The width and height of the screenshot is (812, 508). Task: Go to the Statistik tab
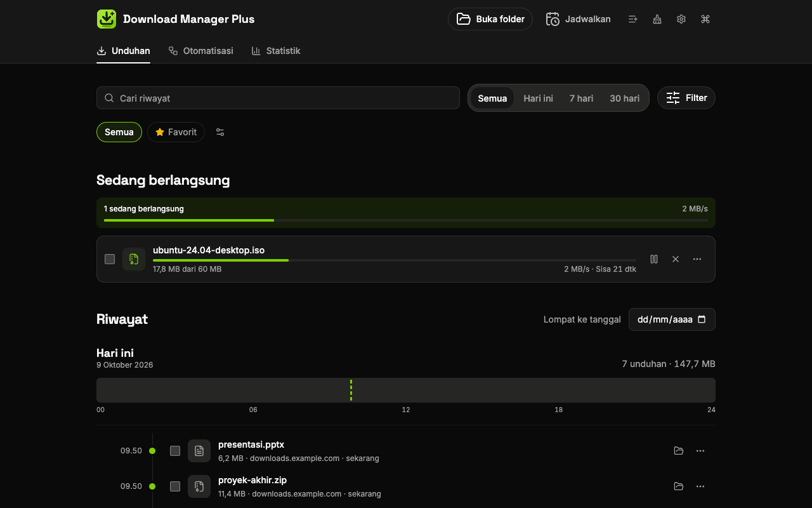point(276,51)
